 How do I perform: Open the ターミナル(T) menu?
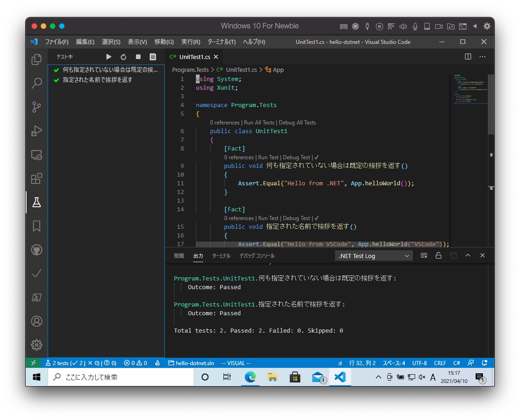[x=221, y=42]
